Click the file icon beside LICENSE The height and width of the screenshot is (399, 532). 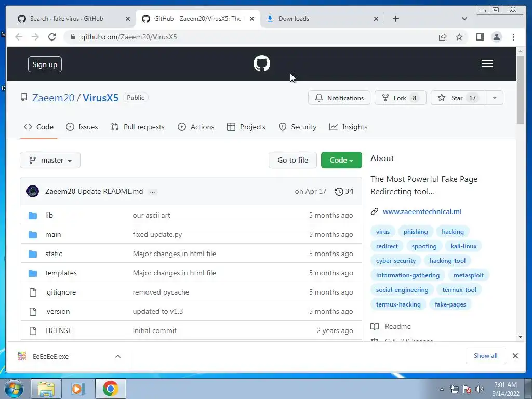pyautogui.click(x=33, y=331)
